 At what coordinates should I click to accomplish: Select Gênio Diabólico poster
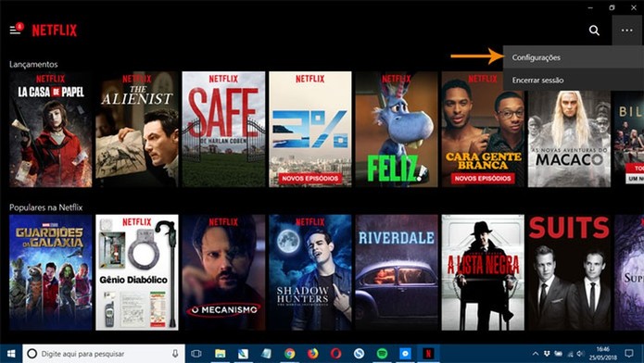click(137, 272)
